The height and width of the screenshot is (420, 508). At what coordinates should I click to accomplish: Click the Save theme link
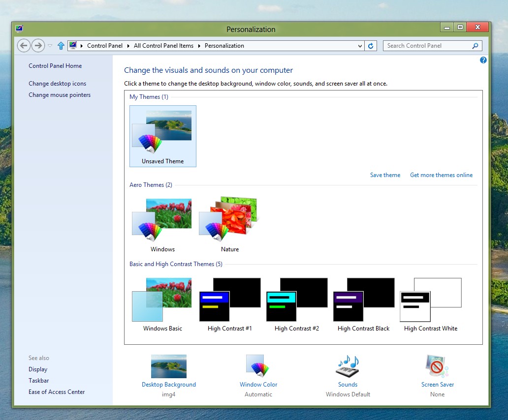[x=385, y=175]
